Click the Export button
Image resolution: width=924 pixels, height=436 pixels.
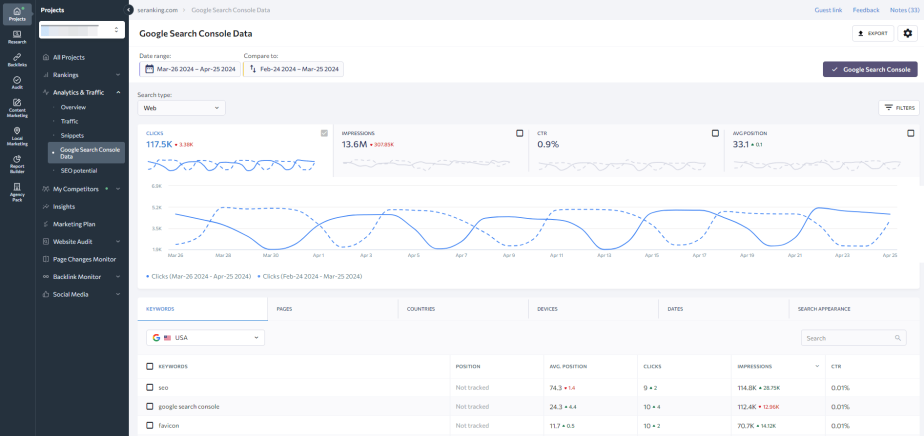[x=872, y=33]
